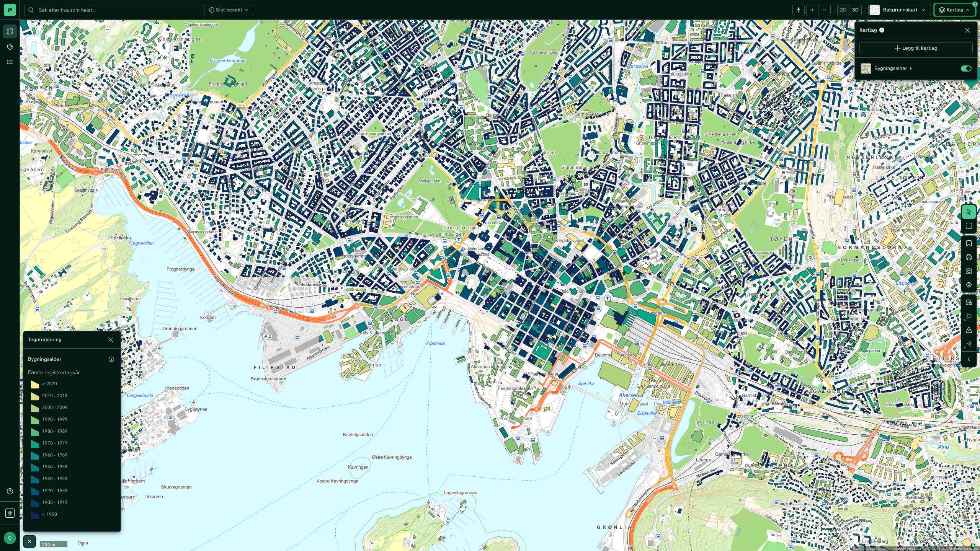The width and height of the screenshot is (980, 551).
Task: Open the help question mark icon
Action: click(10, 491)
